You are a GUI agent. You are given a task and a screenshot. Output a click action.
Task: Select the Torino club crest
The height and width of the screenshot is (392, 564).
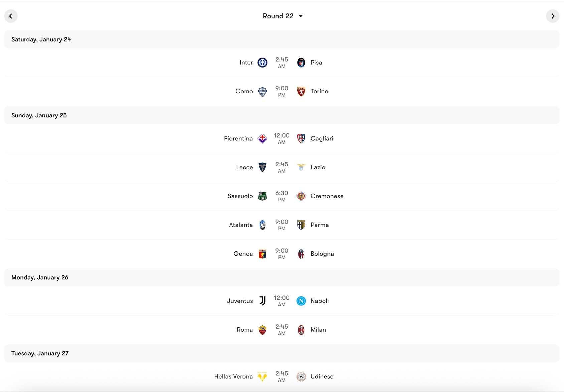tap(301, 91)
